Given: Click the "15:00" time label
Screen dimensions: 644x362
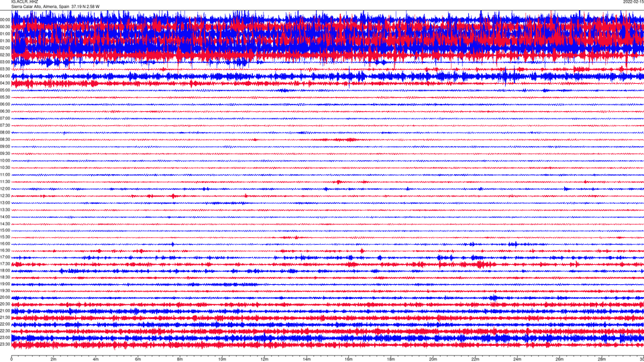Looking at the screenshot, I should pyautogui.click(x=5, y=230).
